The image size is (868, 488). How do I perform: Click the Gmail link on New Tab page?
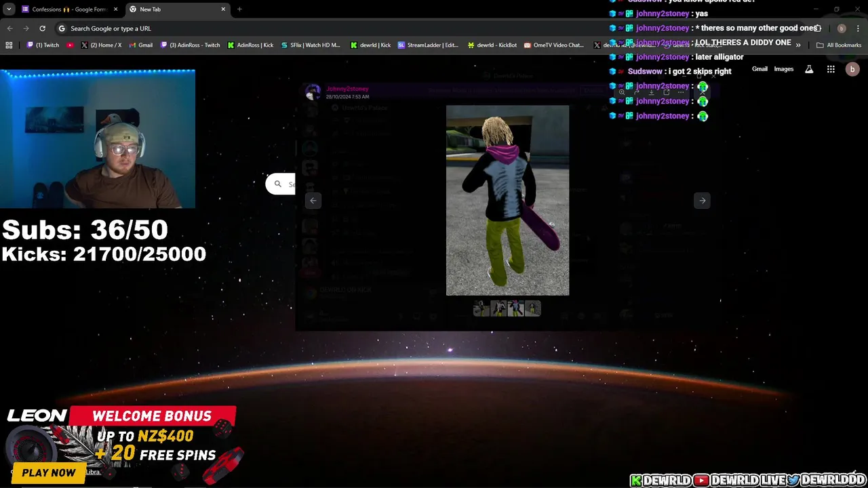[x=759, y=69]
